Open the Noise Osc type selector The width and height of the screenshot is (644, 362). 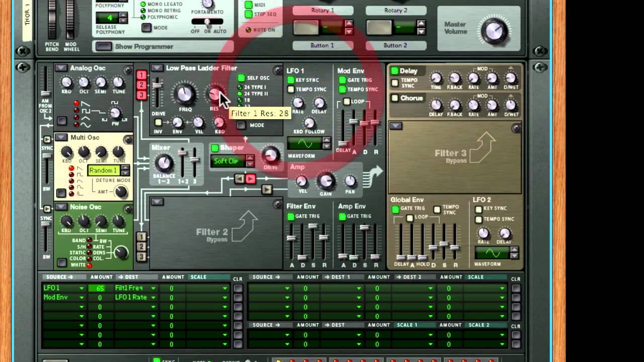(61, 207)
